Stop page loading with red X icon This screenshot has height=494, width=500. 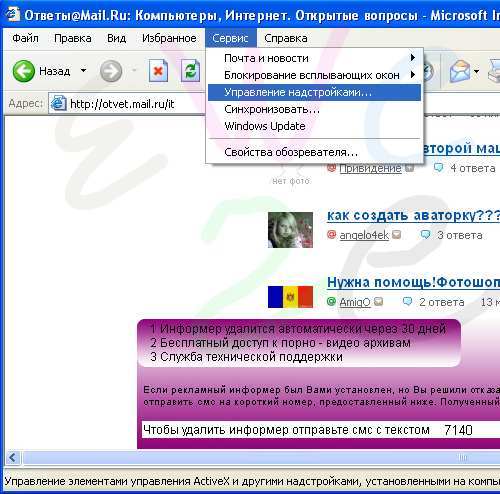point(158,71)
